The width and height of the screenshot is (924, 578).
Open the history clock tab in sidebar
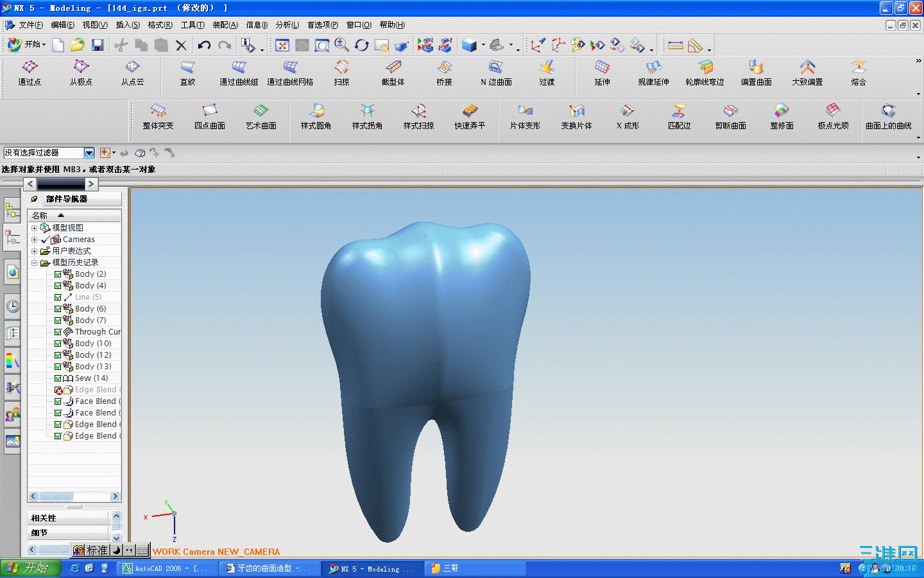12,306
